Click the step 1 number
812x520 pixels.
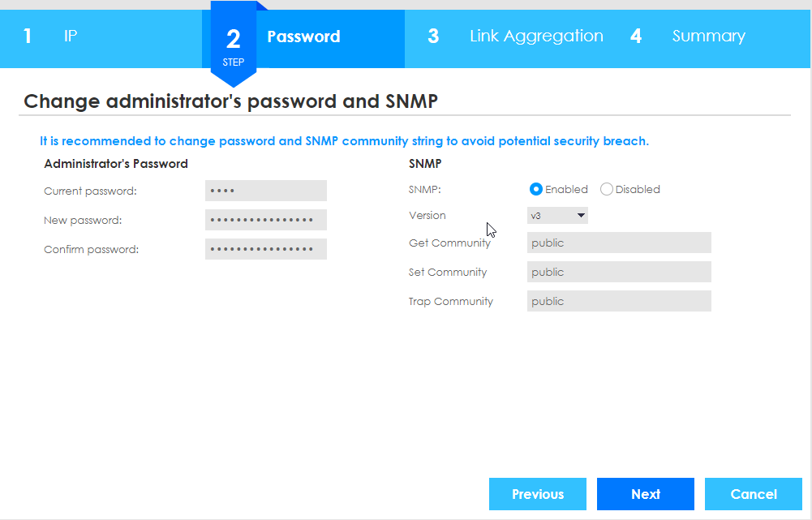28,37
